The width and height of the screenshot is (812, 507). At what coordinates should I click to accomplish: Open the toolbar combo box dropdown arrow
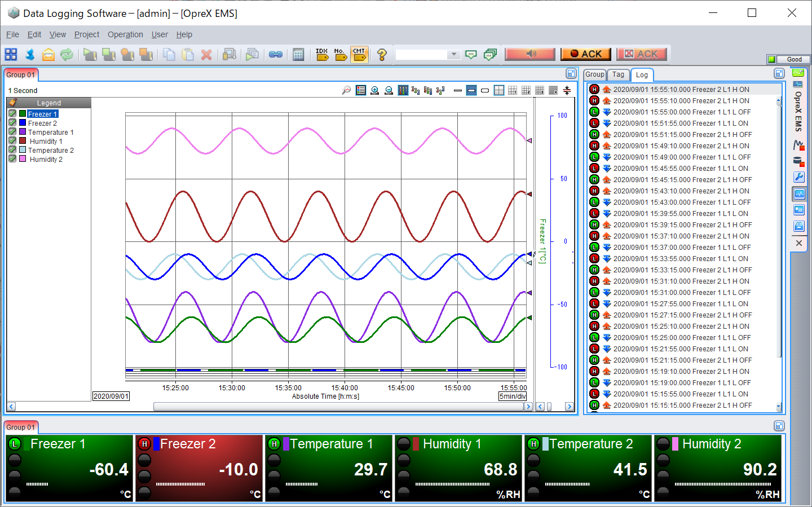point(454,54)
